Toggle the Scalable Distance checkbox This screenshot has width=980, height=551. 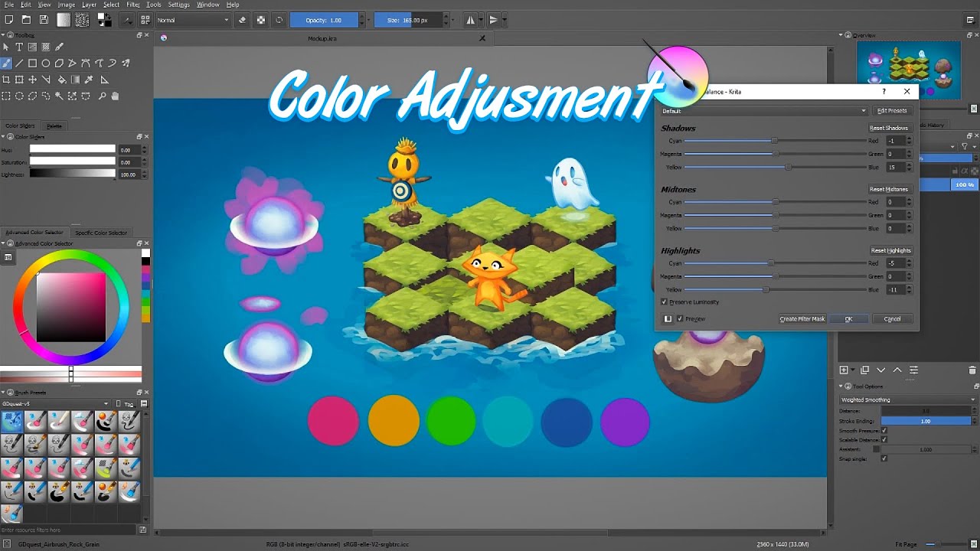[x=884, y=440]
